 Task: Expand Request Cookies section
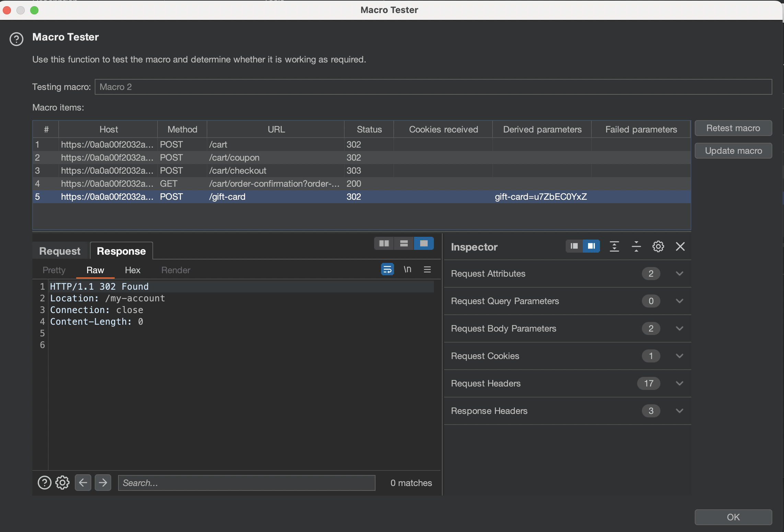(x=679, y=356)
